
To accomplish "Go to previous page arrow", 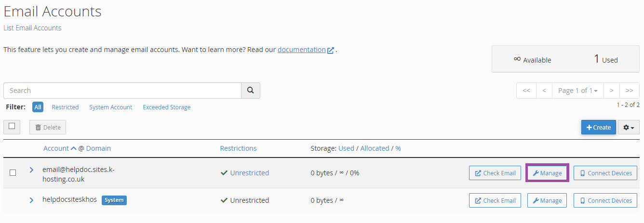I will click(x=544, y=91).
